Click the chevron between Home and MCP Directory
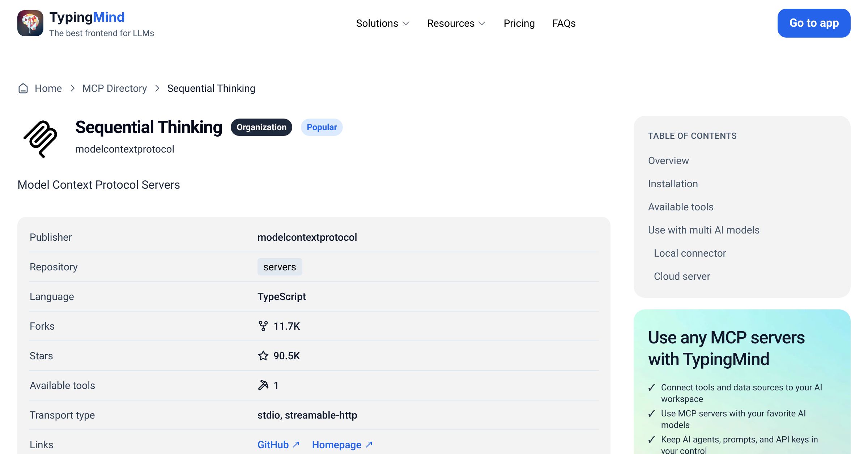 pyautogui.click(x=72, y=89)
